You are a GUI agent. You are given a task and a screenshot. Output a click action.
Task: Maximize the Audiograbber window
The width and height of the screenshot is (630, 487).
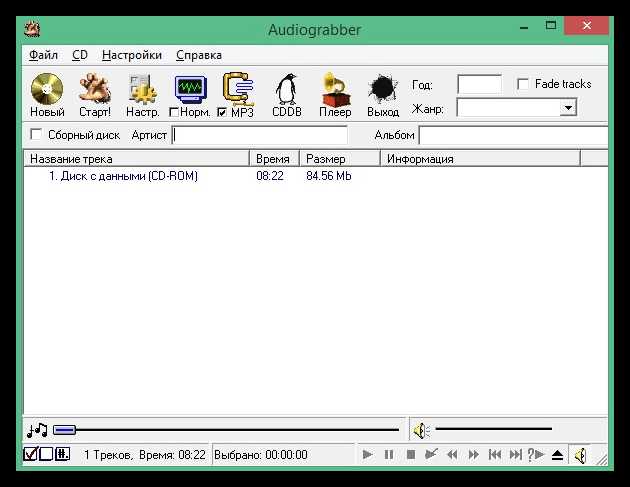pyautogui.click(x=551, y=26)
